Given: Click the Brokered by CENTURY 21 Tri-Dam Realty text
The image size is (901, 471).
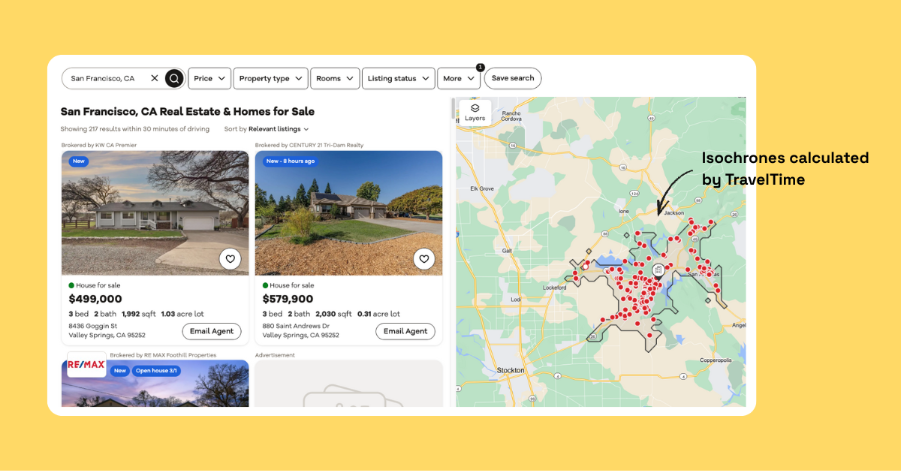Looking at the screenshot, I should click(x=309, y=145).
